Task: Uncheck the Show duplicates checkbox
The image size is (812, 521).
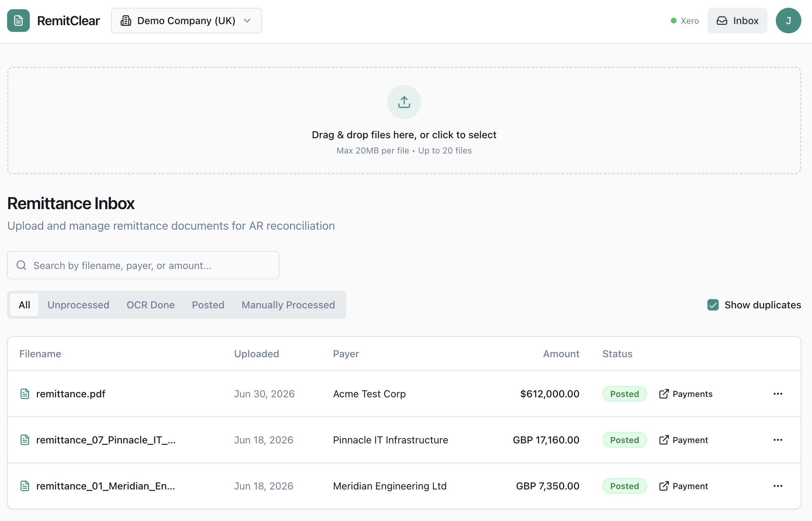Action: point(713,305)
